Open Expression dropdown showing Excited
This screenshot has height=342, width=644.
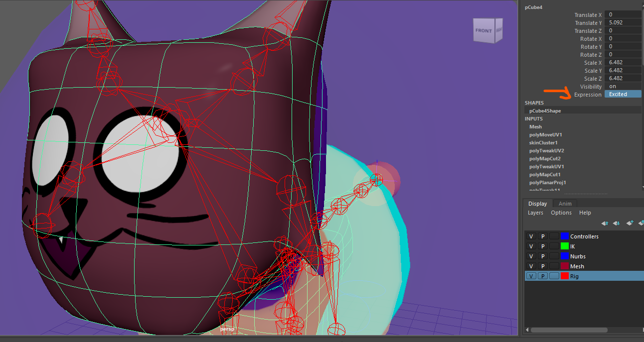(623, 94)
